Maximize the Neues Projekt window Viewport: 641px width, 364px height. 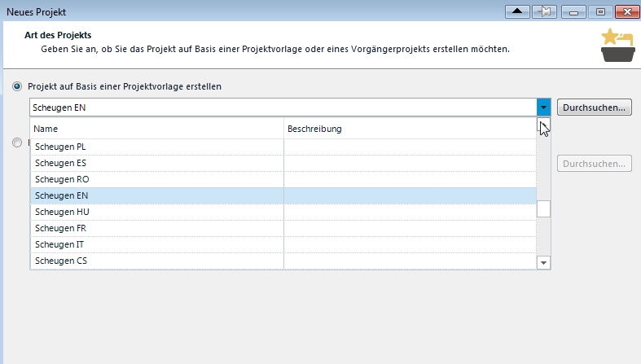pyautogui.click(x=600, y=11)
